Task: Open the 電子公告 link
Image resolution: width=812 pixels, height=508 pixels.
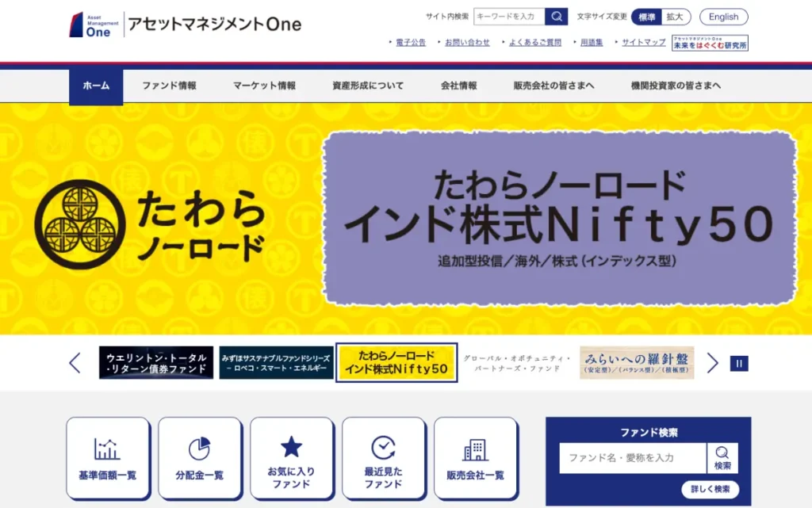Action: [x=411, y=43]
